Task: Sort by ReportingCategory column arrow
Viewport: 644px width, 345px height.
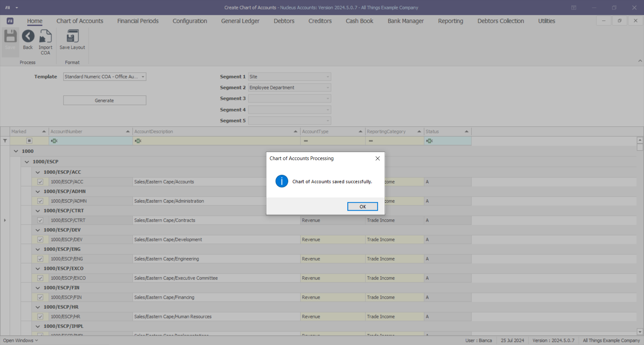Action: point(419,132)
